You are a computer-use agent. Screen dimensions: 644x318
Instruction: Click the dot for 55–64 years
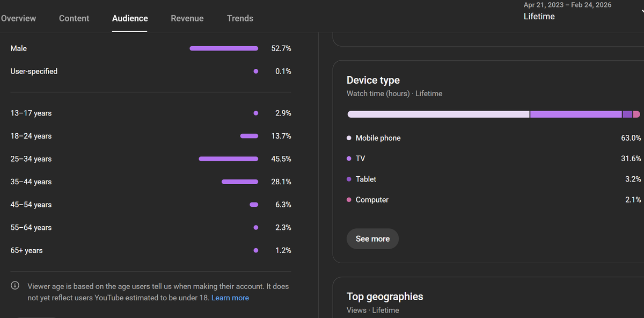tap(255, 228)
